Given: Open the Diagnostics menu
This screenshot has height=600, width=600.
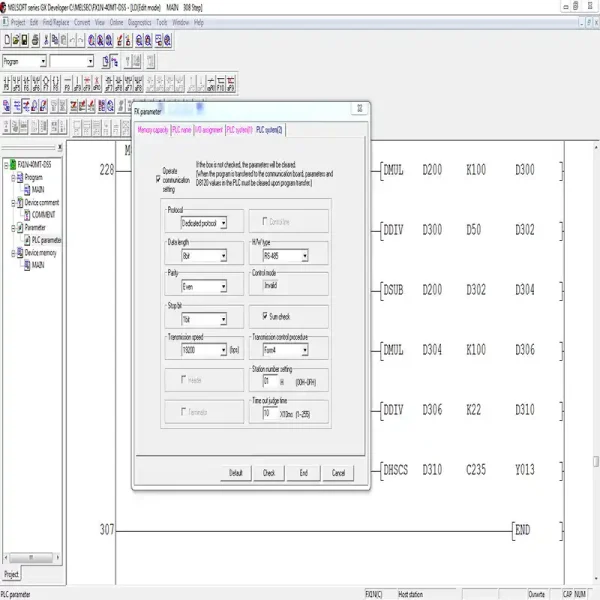Looking at the screenshot, I should tap(139, 21).
